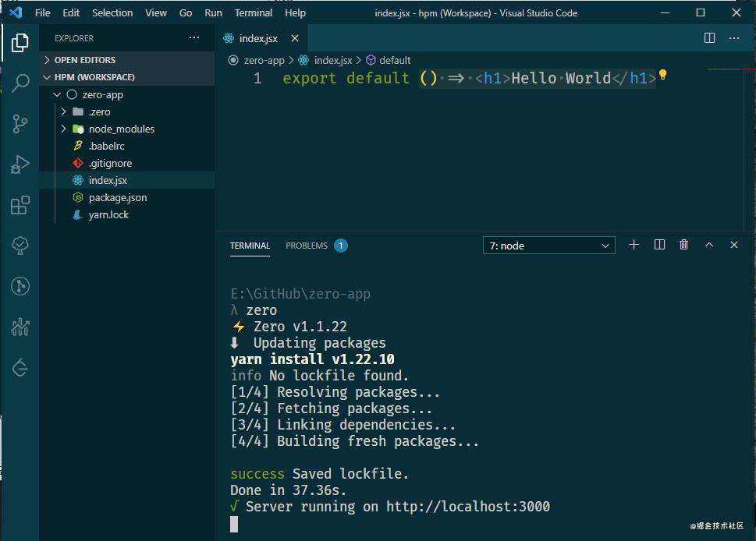
Task: Switch to the PROBLEMS tab
Action: 306,246
